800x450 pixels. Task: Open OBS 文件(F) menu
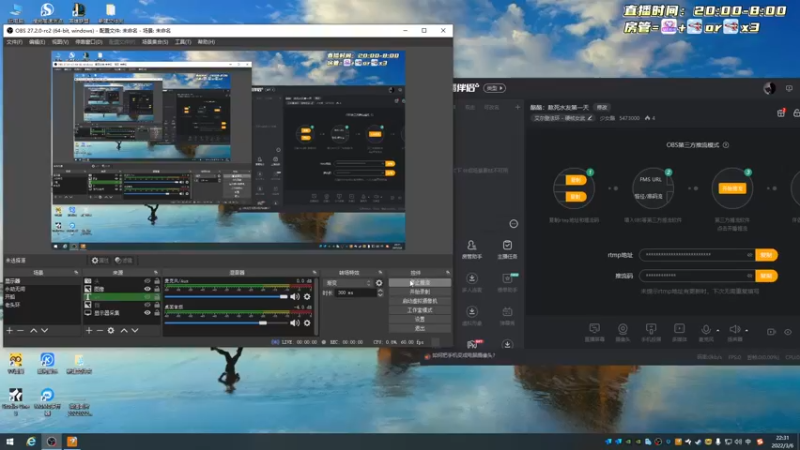click(14, 42)
